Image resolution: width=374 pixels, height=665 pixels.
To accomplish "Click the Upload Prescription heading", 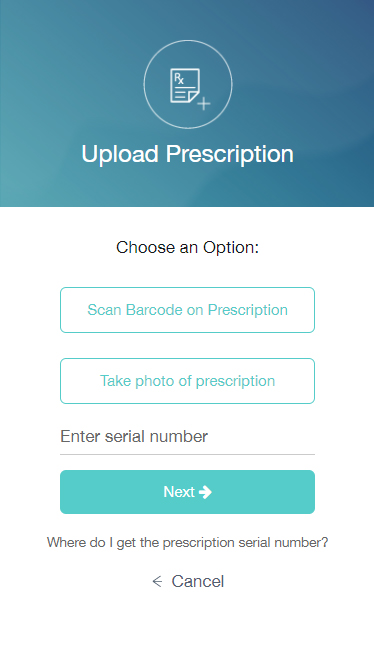I will pyautogui.click(x=187, y=154).
